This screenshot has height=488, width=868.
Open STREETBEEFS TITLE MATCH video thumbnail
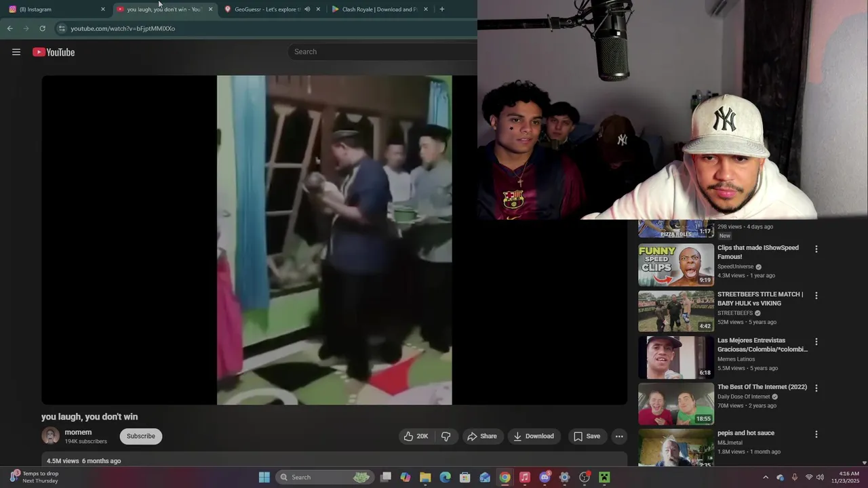676,311
